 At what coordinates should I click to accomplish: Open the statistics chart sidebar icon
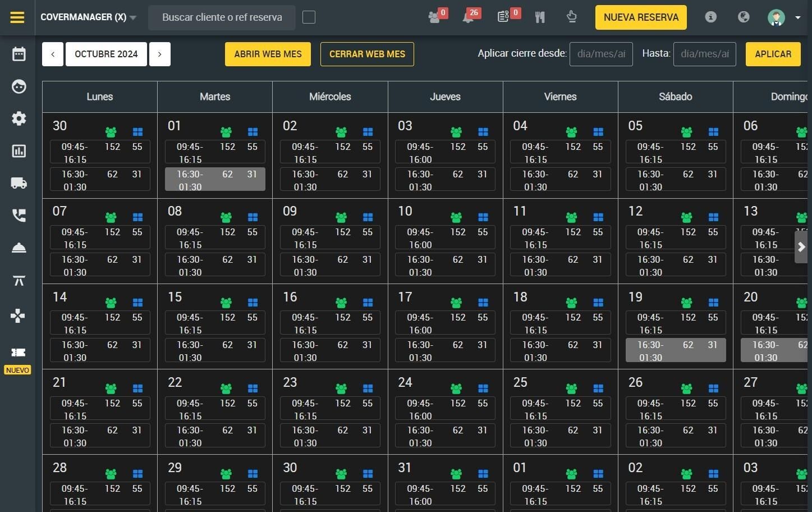click(19, 151)
